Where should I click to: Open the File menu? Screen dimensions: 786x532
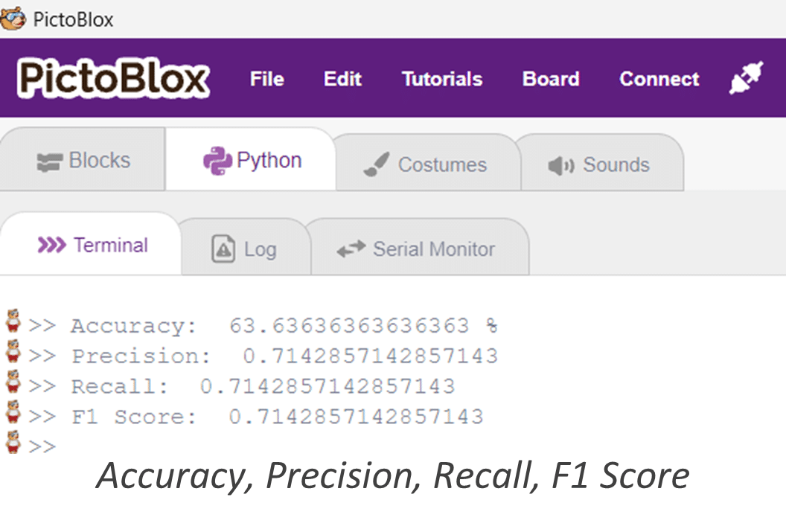266,79
